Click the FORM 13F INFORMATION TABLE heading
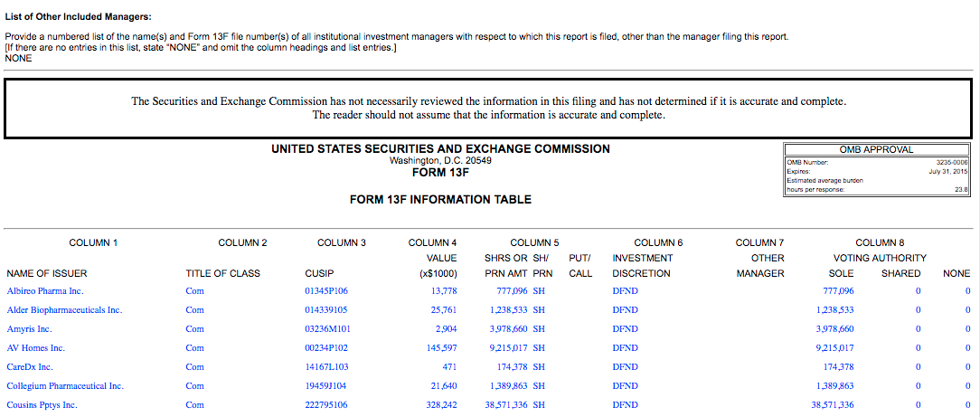980x417 pixels. [x=440, y=199]
